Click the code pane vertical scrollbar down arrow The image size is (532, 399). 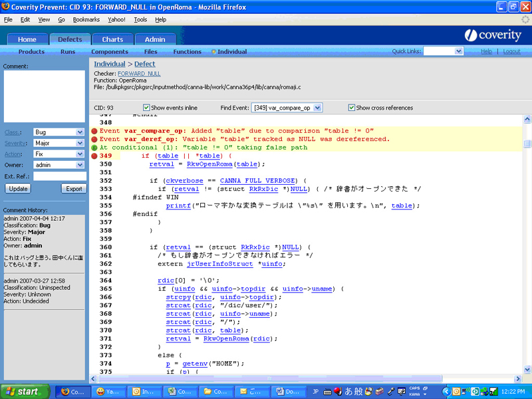click(x=527, y=370)
